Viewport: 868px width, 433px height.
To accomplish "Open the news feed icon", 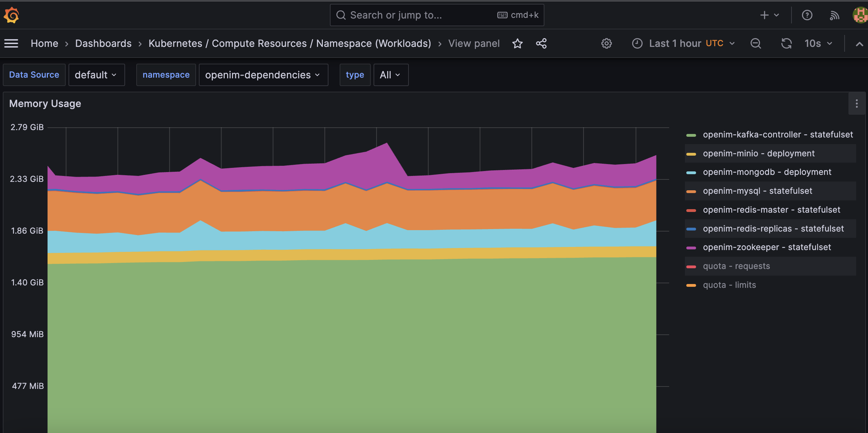I will [834, 15].
